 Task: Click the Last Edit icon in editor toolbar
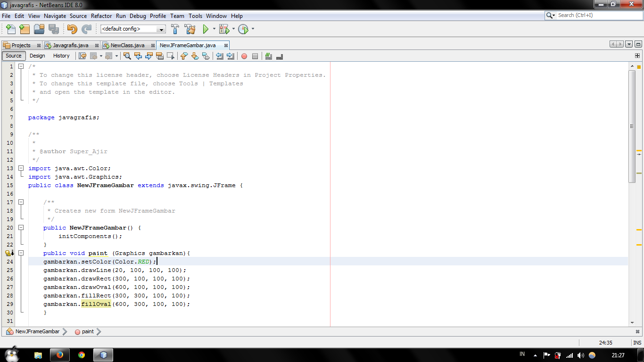[83, 56]
